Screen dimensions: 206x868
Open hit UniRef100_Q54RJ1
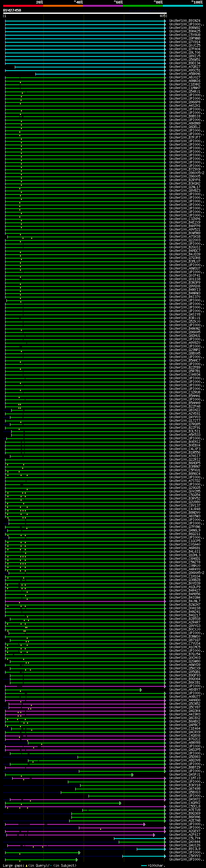(x=185, y=92)
